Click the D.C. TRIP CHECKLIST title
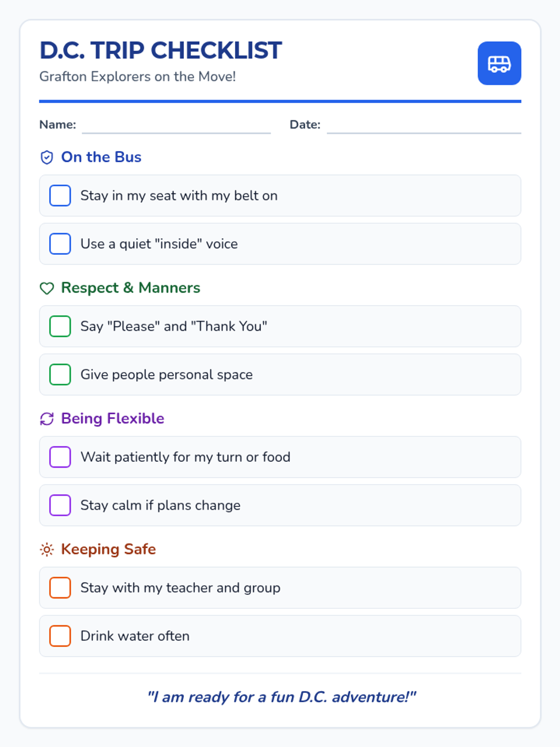Viewport: 560px width, 747px height. [x=161, y=50]
